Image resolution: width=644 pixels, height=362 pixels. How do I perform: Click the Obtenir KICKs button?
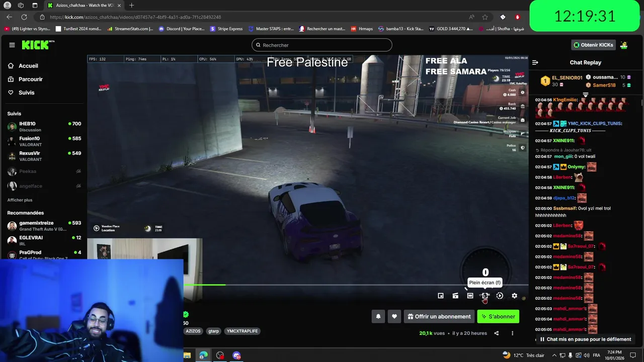pos(593,45)
